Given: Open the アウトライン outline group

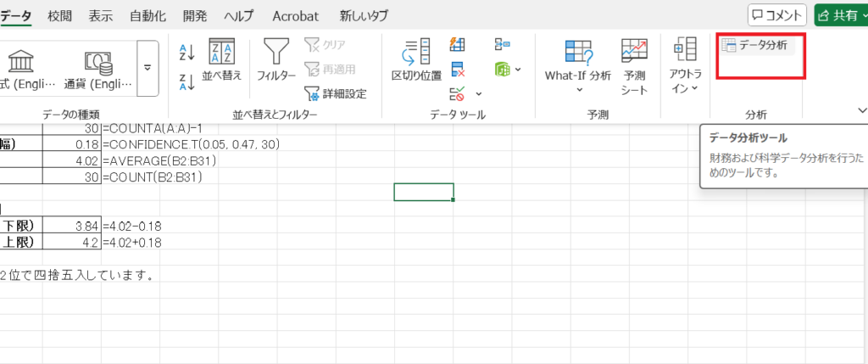Looking at the screenshot, I should 685,66.
